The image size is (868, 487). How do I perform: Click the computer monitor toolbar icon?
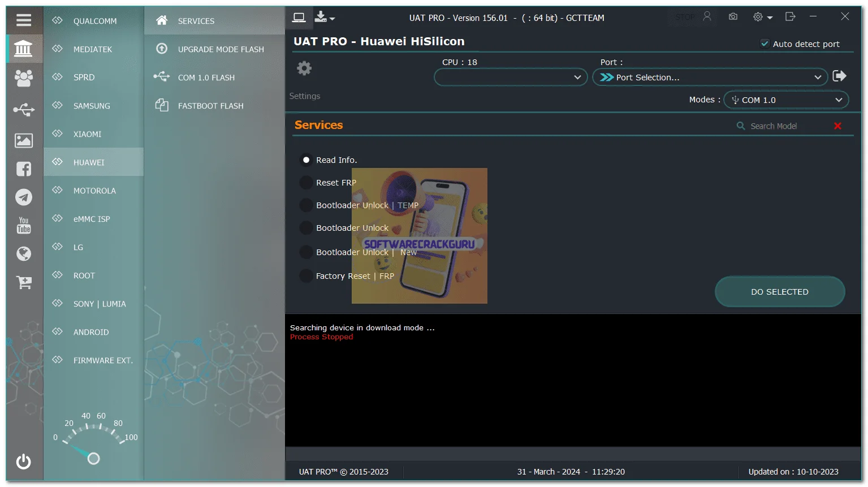[299, 18]
